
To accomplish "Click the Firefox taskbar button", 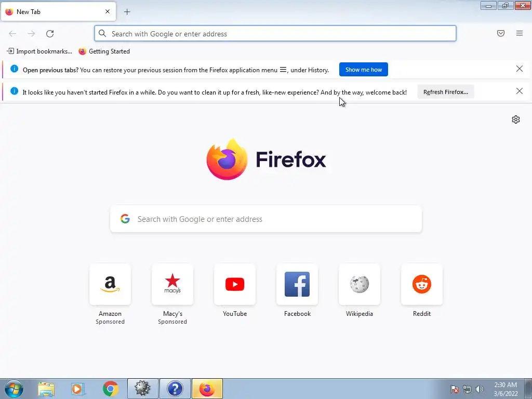I will tap(207, 389).
